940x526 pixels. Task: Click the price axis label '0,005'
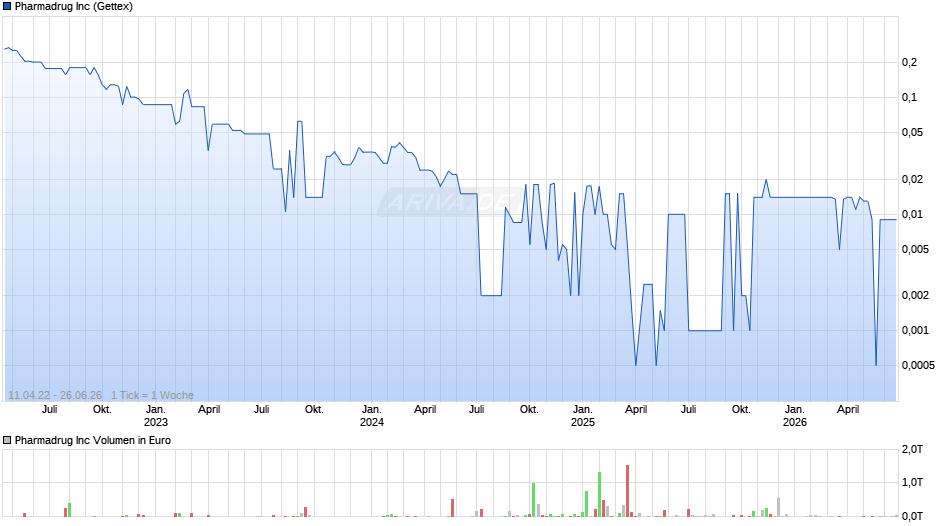[x=915, y=250]
